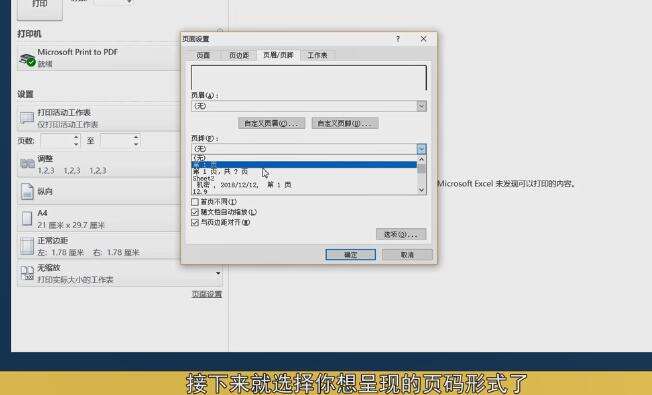Viewport: 652px width, 395px height.
Task: Increase the 至 end page stepper
Action: point(136,137)
